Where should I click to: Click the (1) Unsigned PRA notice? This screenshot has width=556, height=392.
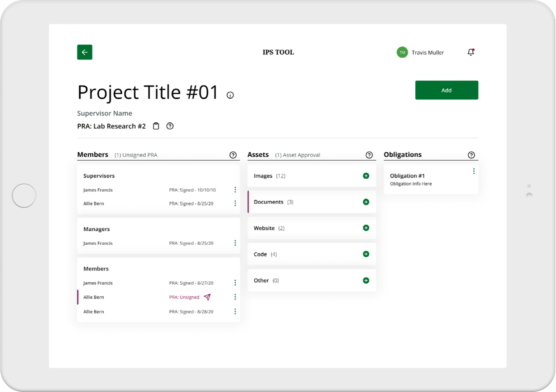tap(136, 155)
